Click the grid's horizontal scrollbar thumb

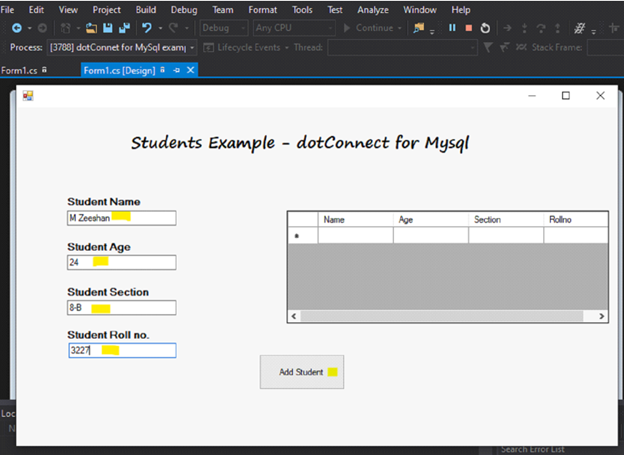442,316
